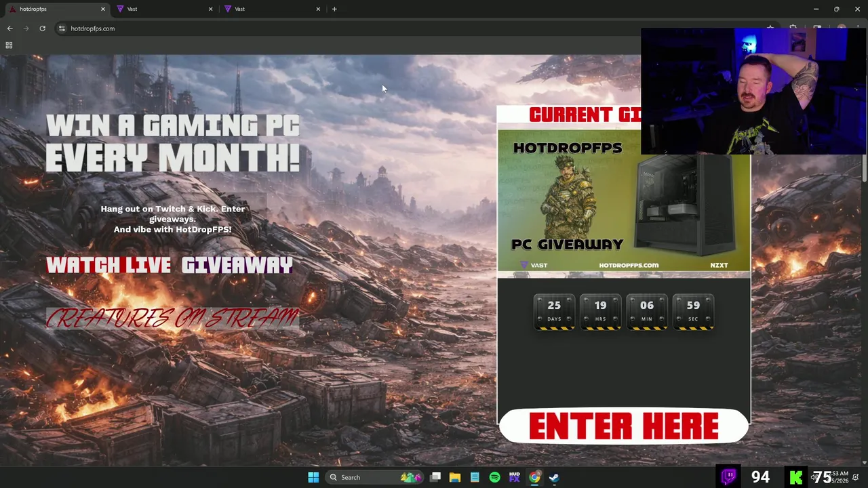Open Task View on the taskbar

coord(435,477)
